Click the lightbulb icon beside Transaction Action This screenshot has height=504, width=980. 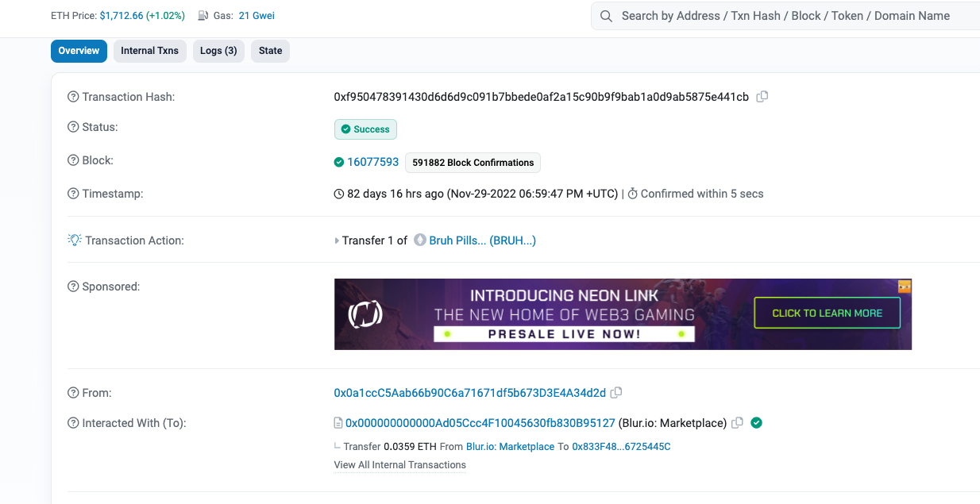coord(73,238)
